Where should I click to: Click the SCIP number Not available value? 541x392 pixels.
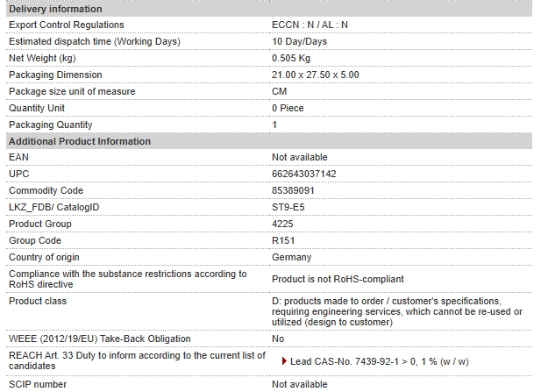point(300,384)
